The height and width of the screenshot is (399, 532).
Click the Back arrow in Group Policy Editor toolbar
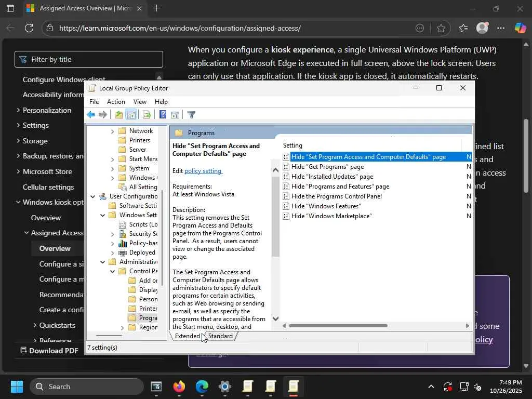90,115
